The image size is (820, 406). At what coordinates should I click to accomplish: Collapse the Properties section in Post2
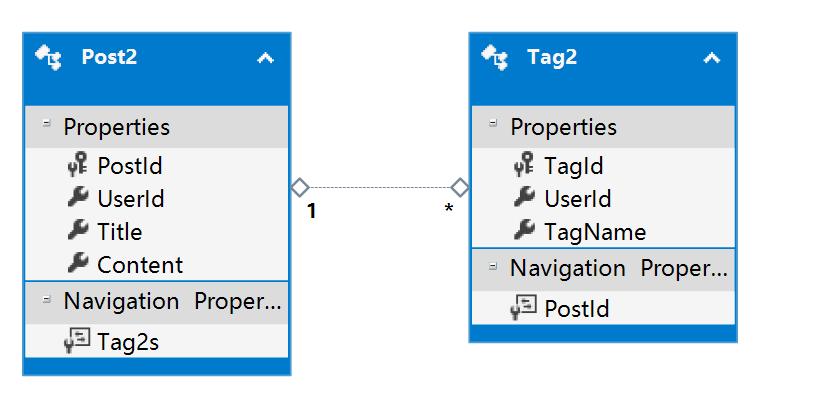(46, 124)
